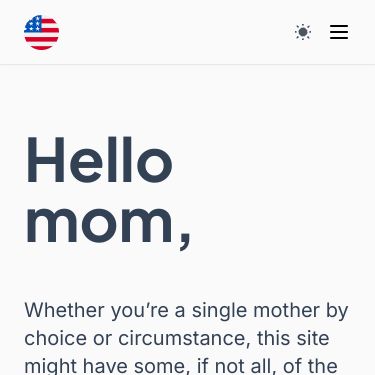Open the hamburger navigation menu
The image size is (375, 375).
[339, 32]
